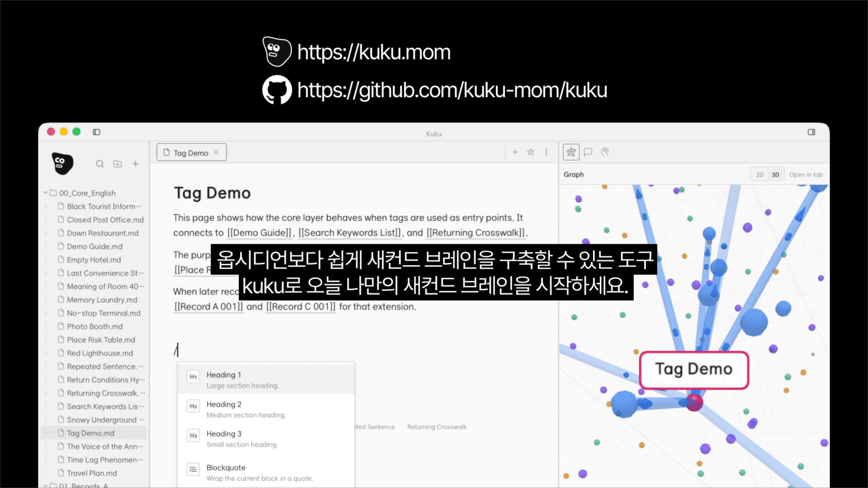The width and height of the screenshot is (868, 488).
Task: Open search with the magnifier icon
Action: [100, 164]
